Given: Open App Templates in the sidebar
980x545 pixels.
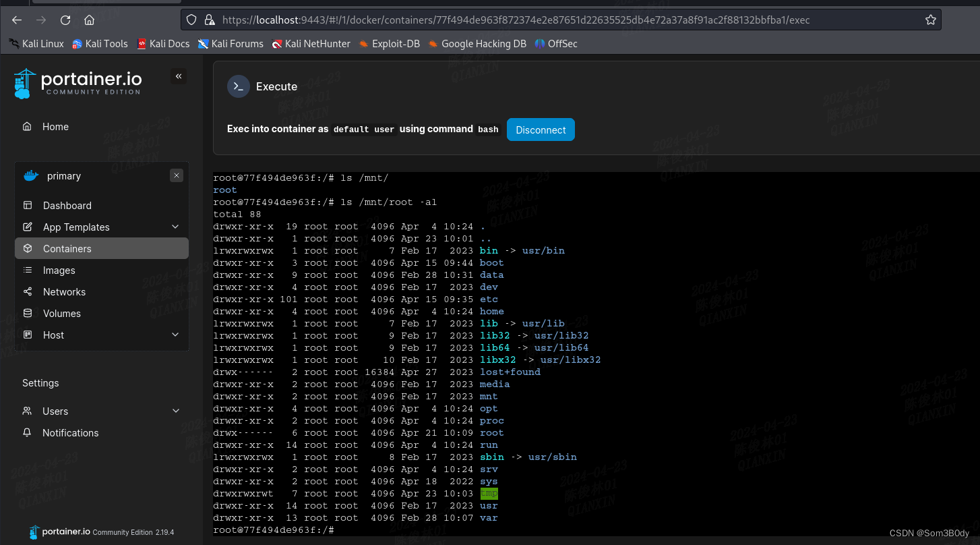Looking at the screenshot, I should (x=76, y=227).
